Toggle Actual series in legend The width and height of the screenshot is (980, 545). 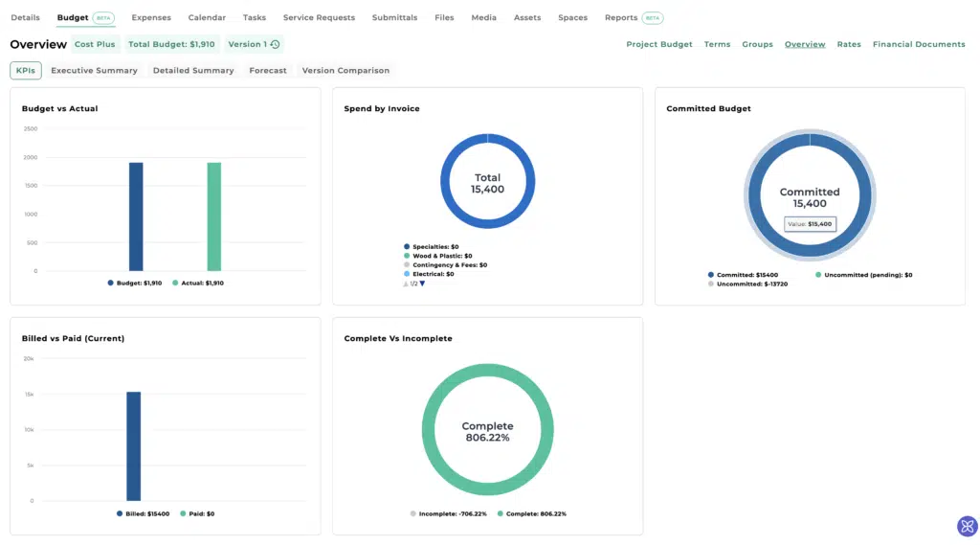198,283
